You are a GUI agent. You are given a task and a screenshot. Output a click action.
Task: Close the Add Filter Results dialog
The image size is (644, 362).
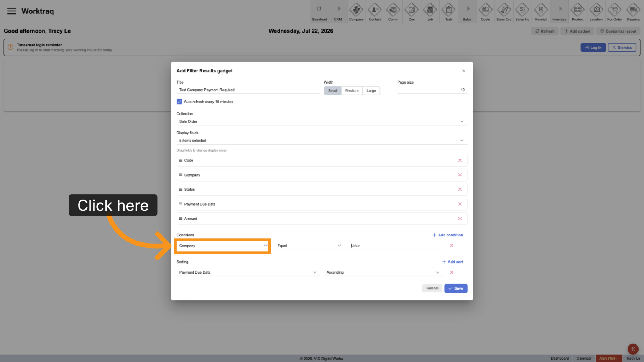[463, 71]
